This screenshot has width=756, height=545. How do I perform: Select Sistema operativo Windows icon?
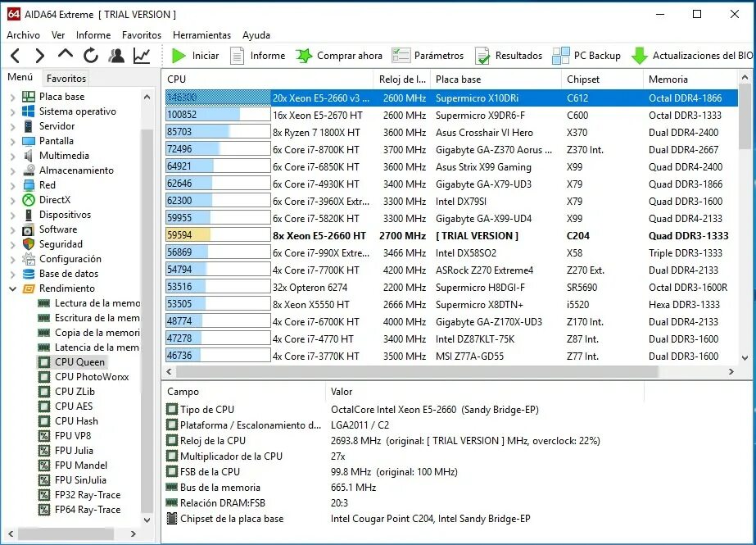[29, 111]
